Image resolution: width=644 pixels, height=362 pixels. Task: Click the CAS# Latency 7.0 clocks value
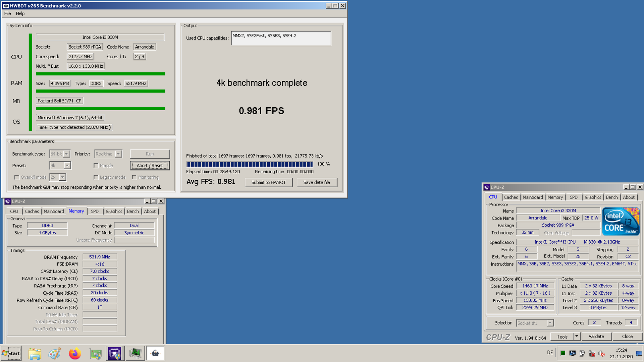coord(100,271)
